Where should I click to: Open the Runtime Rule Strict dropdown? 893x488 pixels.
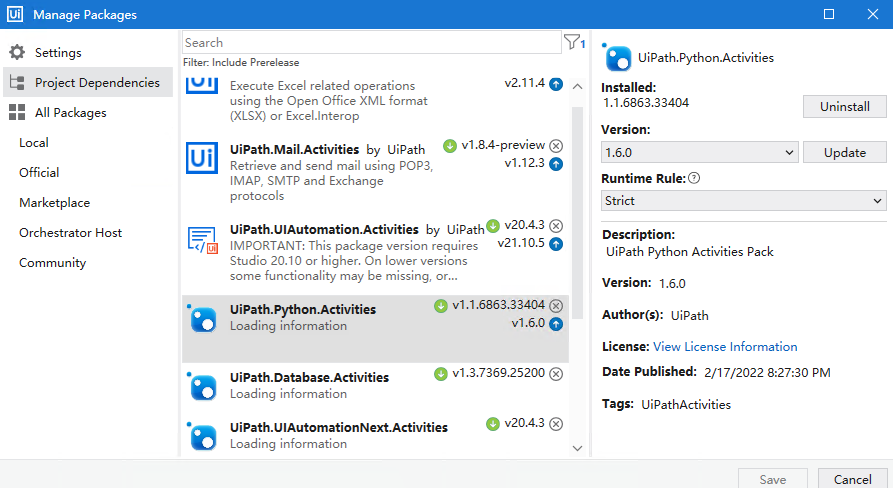(x=744, y=200)
